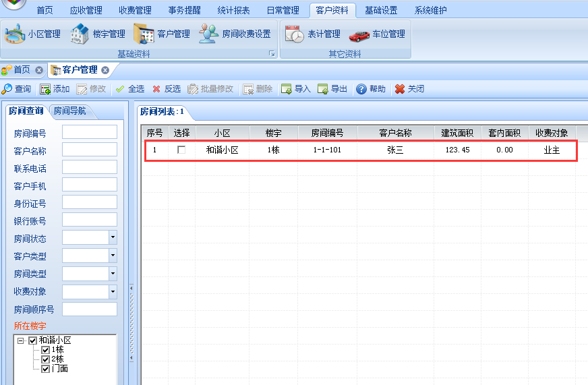
Task: Click the 银行账号 input field
Action: [x=90, y=220]
